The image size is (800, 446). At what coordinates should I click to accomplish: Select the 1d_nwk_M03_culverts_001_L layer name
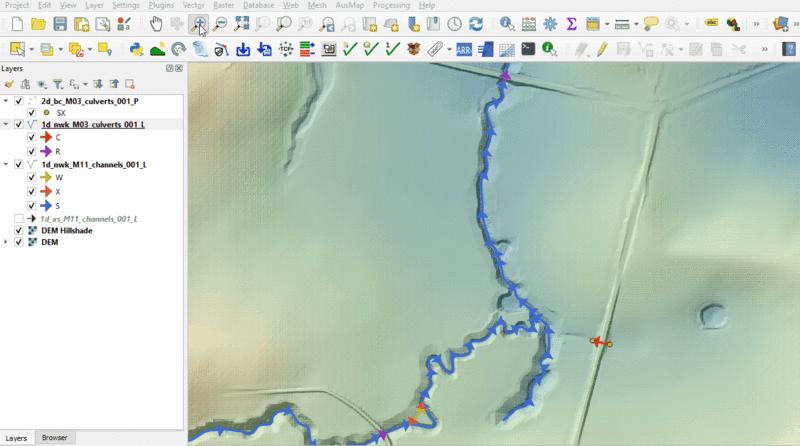coord(92,125)
